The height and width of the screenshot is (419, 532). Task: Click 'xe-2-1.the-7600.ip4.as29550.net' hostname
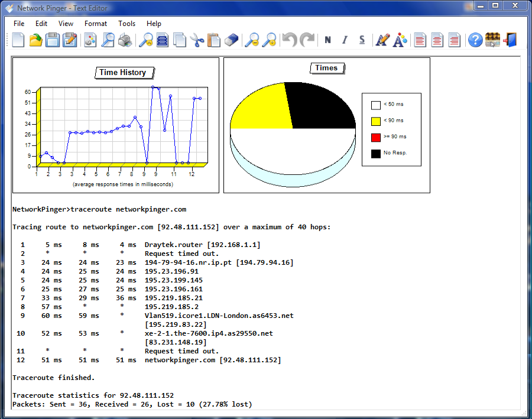tap(209, 333)
